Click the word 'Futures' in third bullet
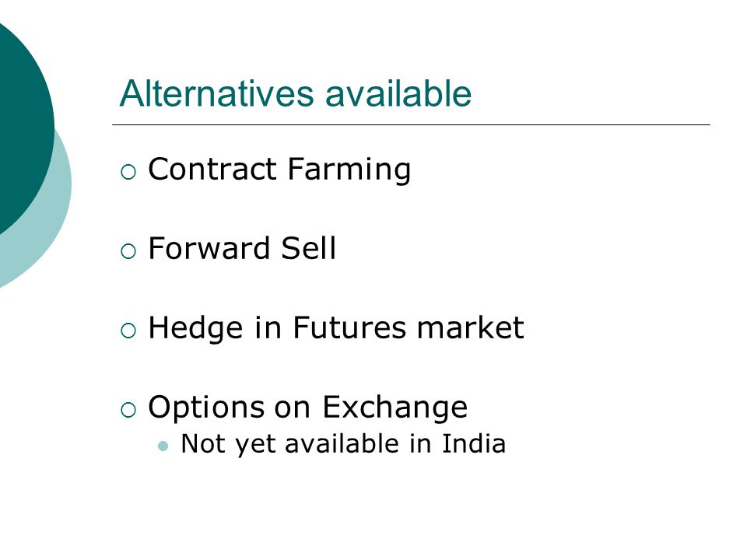Screen dimensions: 747x560 pyautogui.click(x=349, y=328)
